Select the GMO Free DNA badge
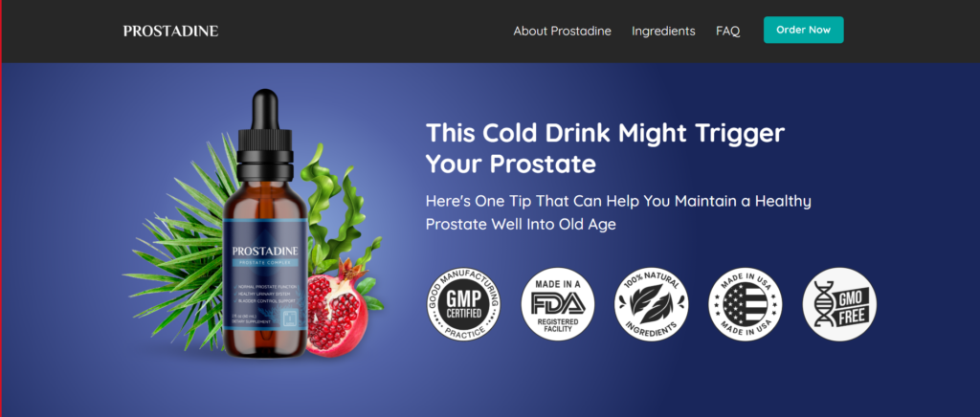Screen dimensions: 980x417 pyautogui.click(x=839, y=304)
